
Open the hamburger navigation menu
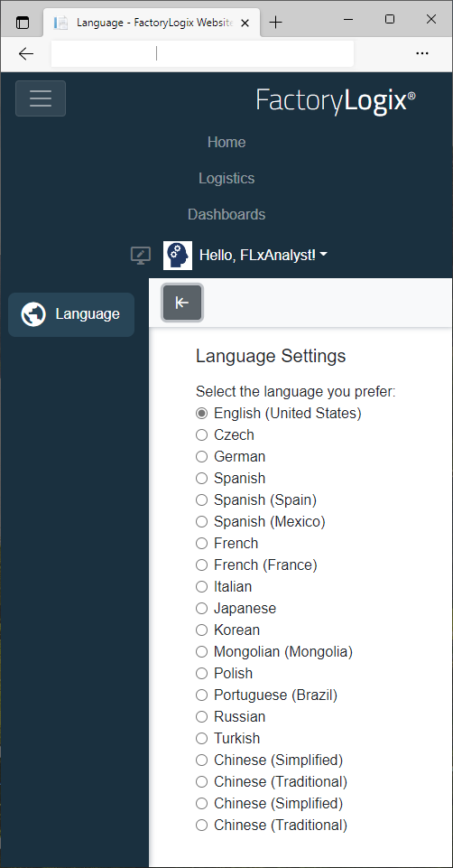41,98
